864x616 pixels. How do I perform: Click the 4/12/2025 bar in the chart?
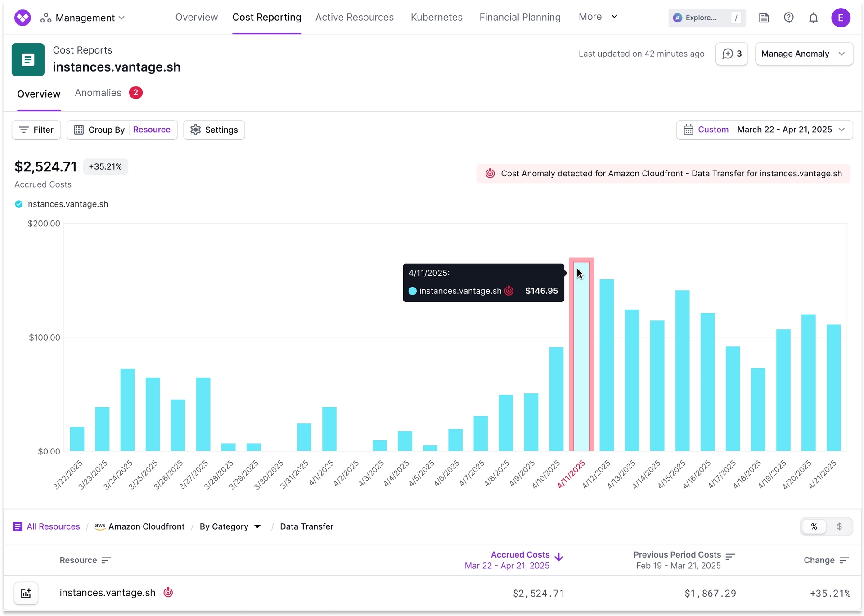coord(607,365)
